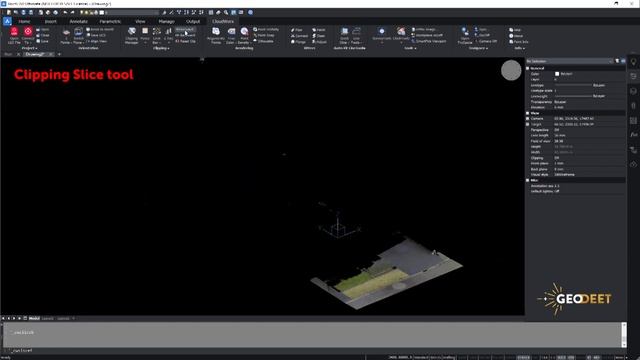
Task: Switch to the Parametric ribbon tab
Action: [x=110, y=21]
